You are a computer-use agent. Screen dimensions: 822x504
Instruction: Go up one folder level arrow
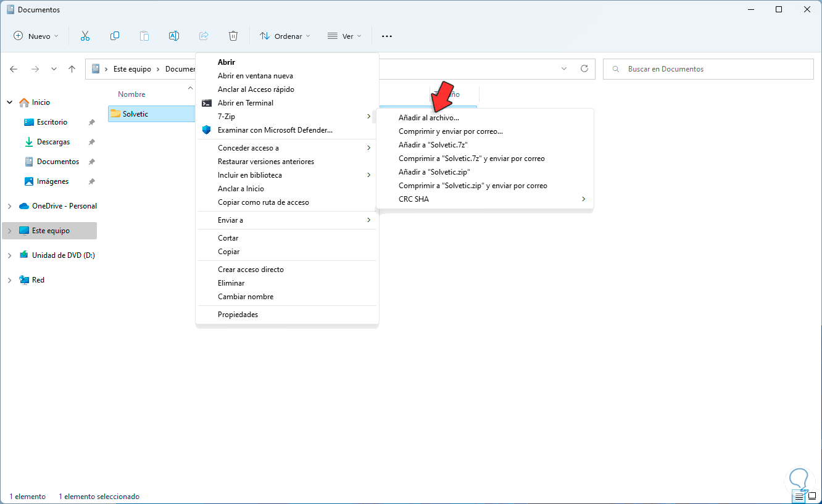72,69
